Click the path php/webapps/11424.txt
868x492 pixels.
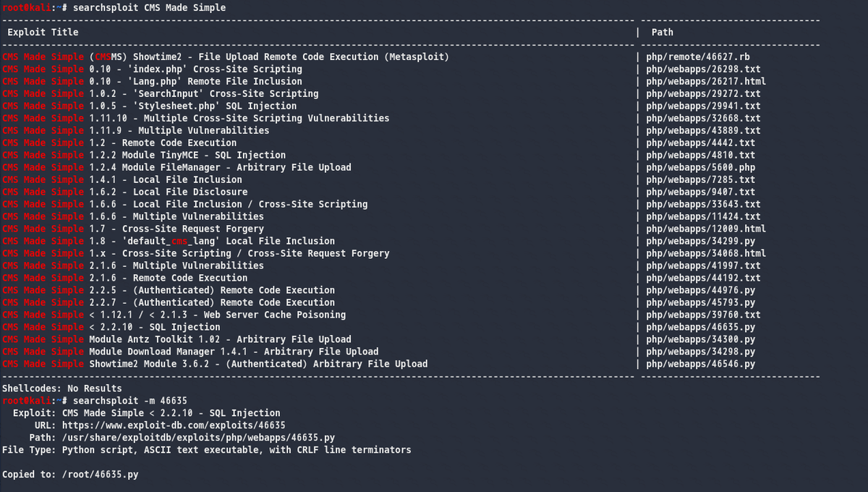coord(704,216)
